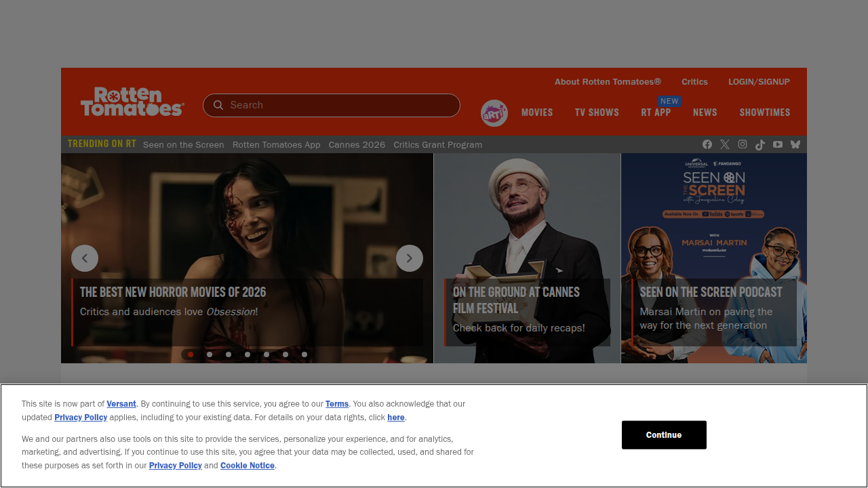Screen dimensions: 868x488
Task: Click the Rotten Tomatoes logo
Action: coord(132,102)
